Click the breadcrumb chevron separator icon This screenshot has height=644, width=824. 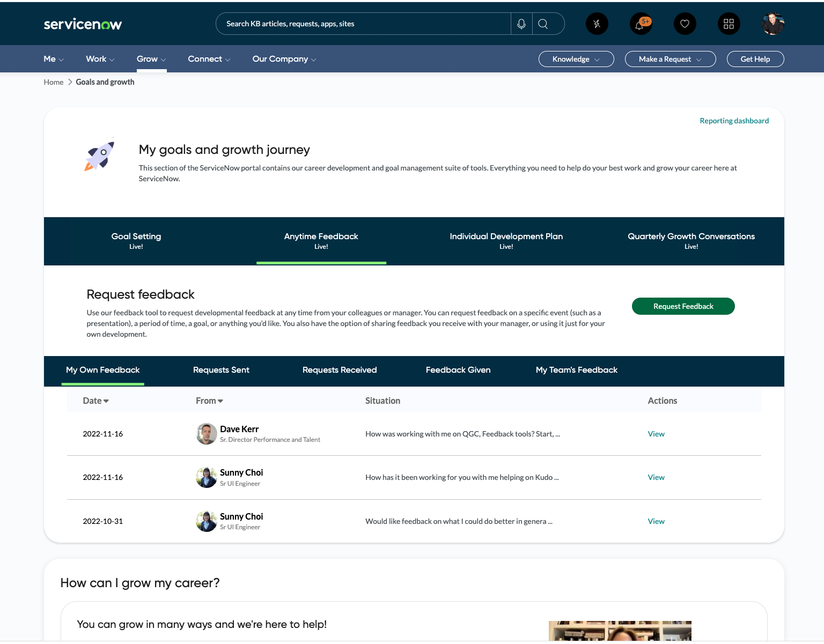pyautogui.click(x=70, y=82)
